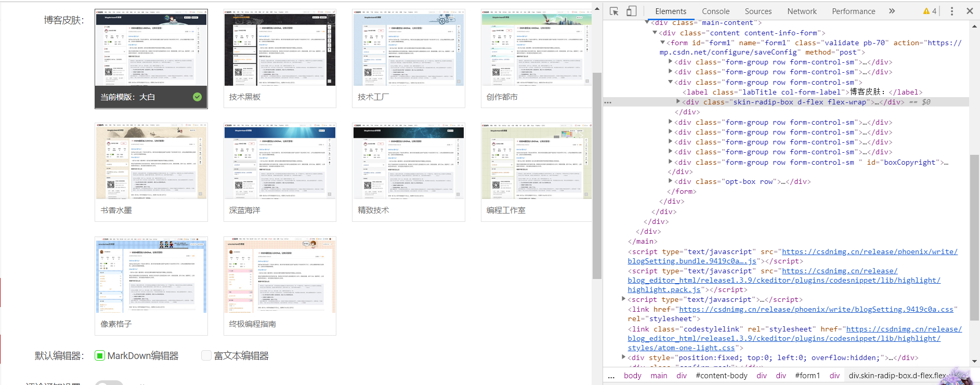The width and height of the screenshot is (980, 385).
Task: Expand the inline script type text/javascript node
Action: point(624,299)
